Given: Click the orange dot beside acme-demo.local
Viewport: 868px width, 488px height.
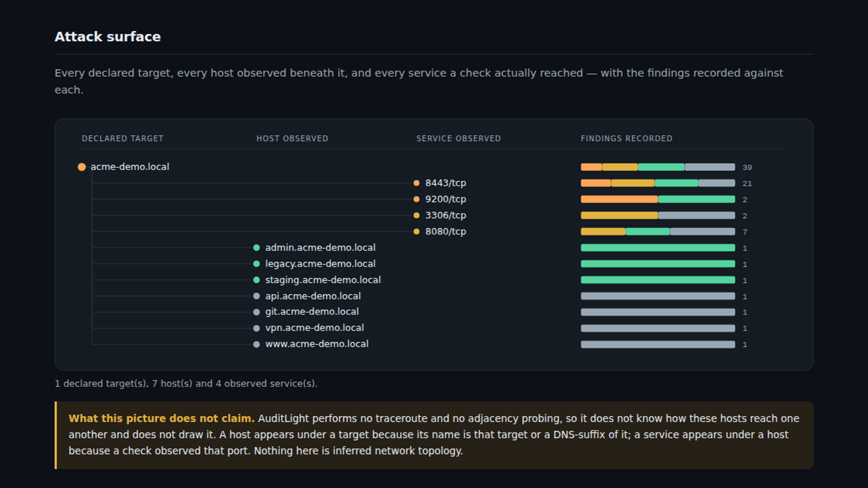Looking at the screenshot, I should tap(82, 167).
